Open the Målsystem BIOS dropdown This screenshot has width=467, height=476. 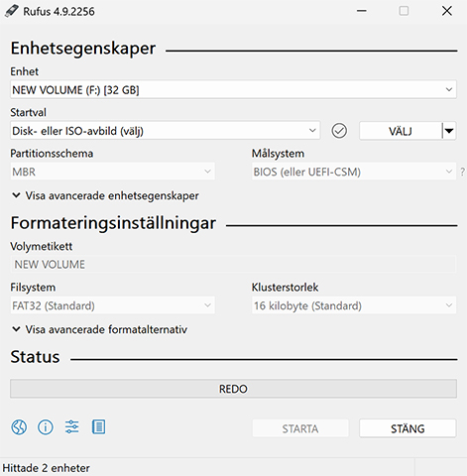coord(354,172)
